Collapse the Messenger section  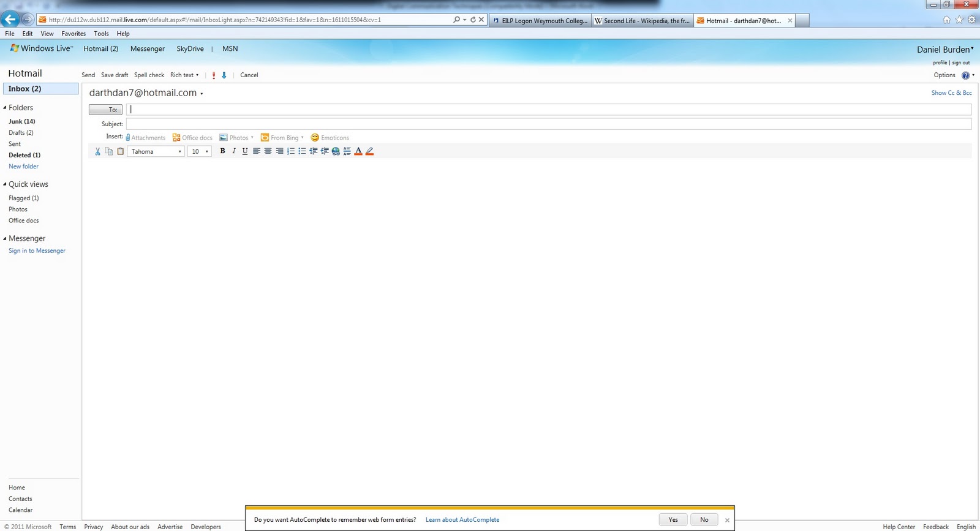pos(5,239)
